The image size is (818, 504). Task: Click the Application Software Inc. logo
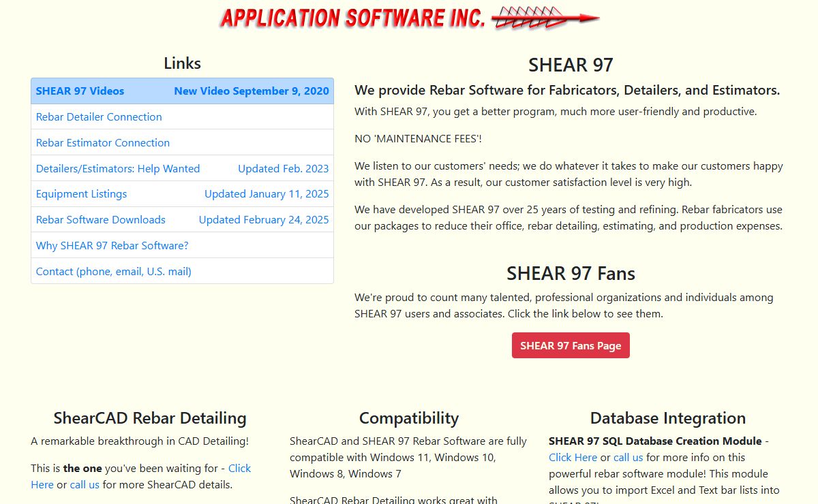tap(409, 18)
